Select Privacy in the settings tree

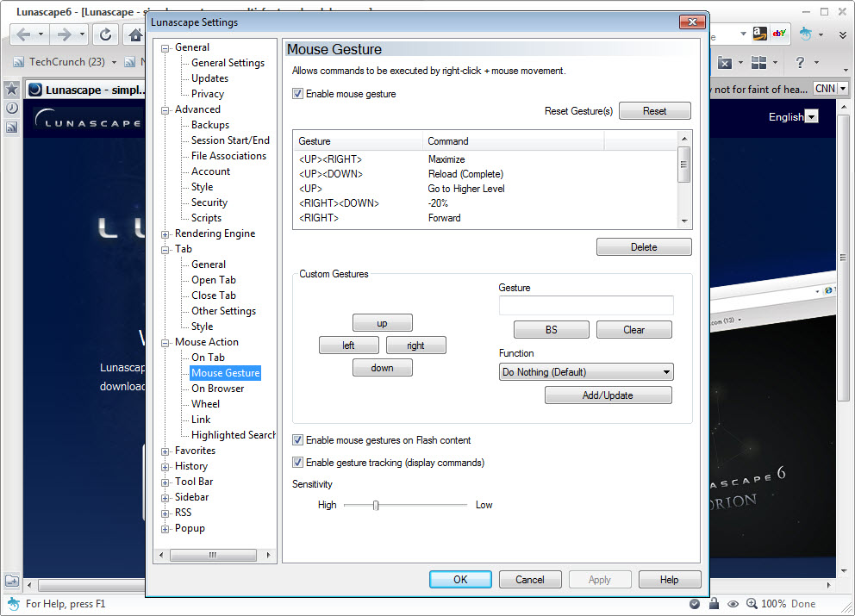pos(208,94)
